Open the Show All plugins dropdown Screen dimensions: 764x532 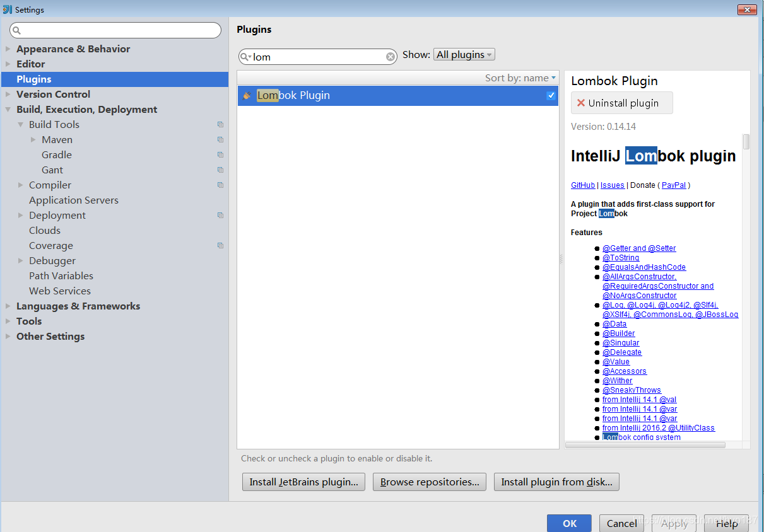(464, 55)
